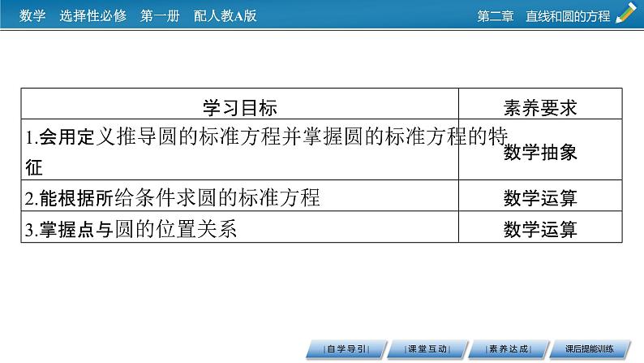Click 数学运算 in the second objective row
This screenshot has width=644, height=363.
(x=539, y=198)
